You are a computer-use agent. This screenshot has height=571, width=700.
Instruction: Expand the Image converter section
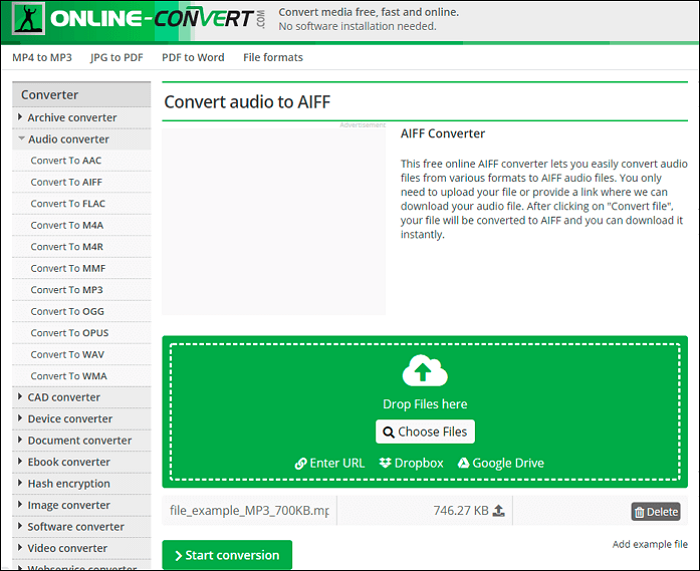68,505
